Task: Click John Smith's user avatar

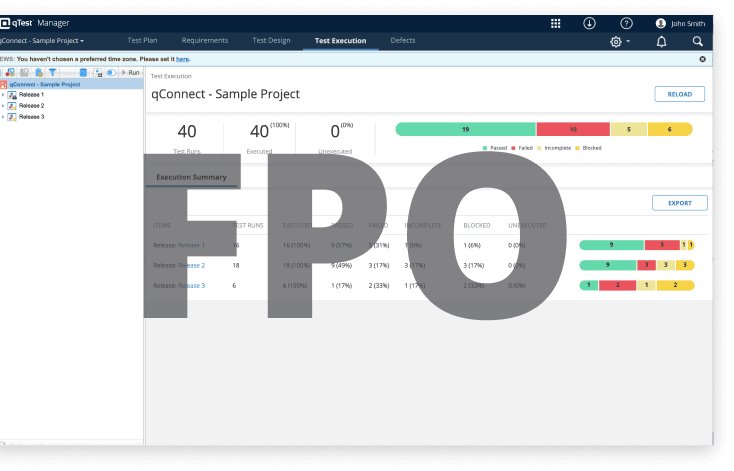Action: 661,23
